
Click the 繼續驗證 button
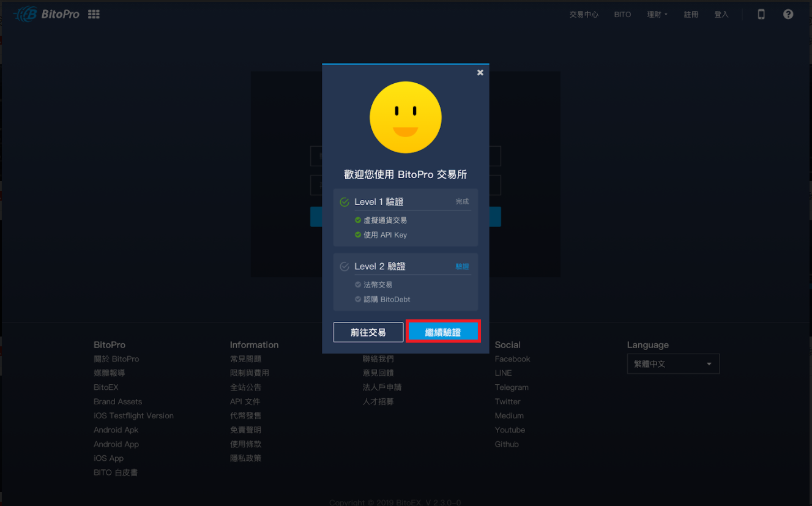click(443, 332)
